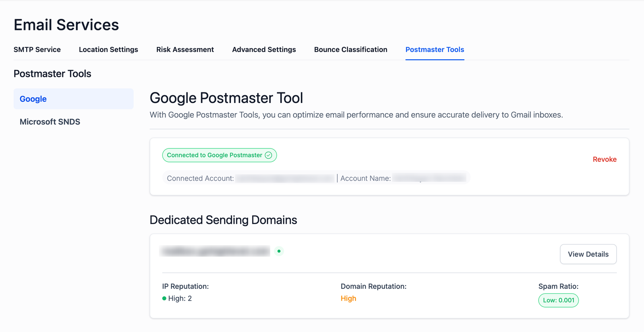
Task: Click the Postmaster Tools tab
Action: [x=435, y=50]
